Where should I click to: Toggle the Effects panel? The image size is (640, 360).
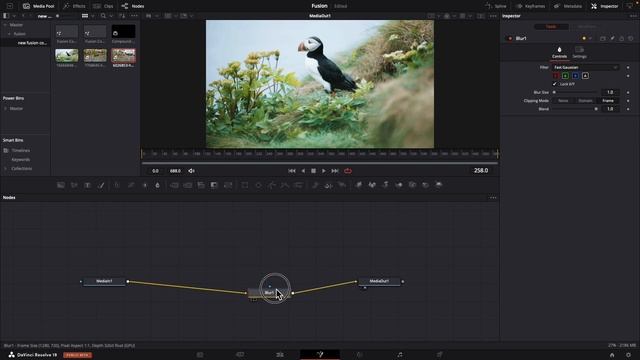(74, 6)
